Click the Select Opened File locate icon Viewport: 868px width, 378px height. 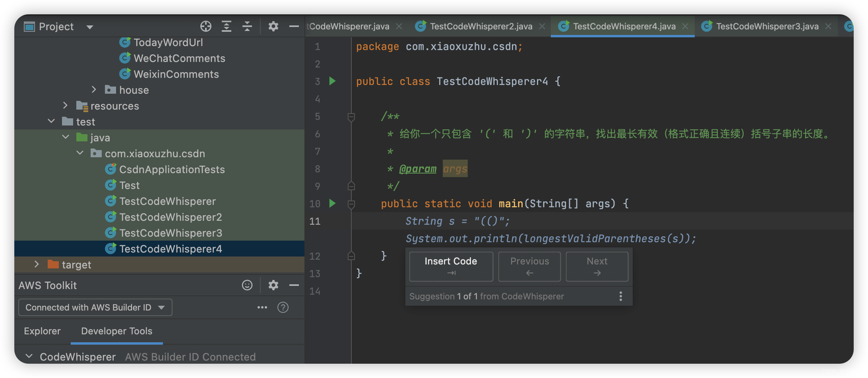(206, 27)
